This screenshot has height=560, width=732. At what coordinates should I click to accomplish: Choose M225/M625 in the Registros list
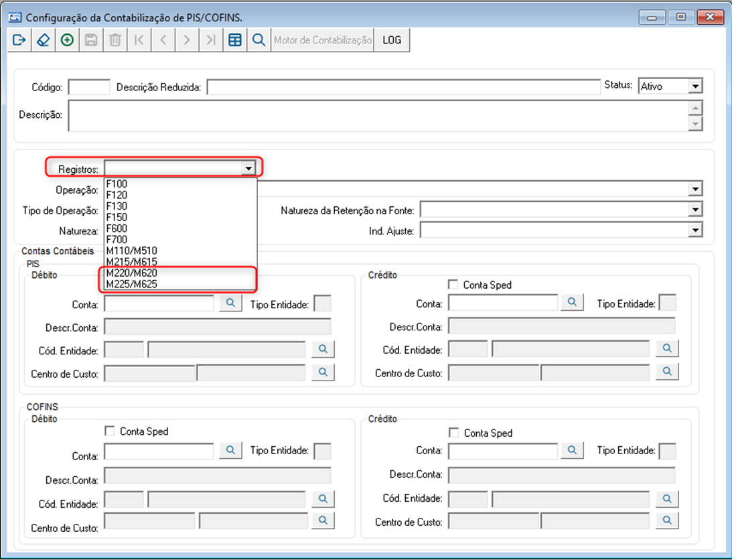[x=180, y=285]
